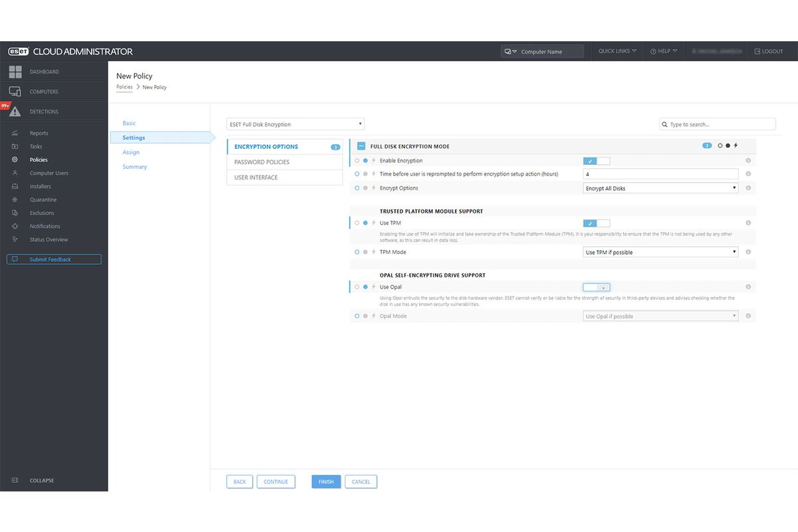The height and width of the screenshot is (532, 798).
Task: Show info for Opal Mode
Action: click(x=748, y=316)
